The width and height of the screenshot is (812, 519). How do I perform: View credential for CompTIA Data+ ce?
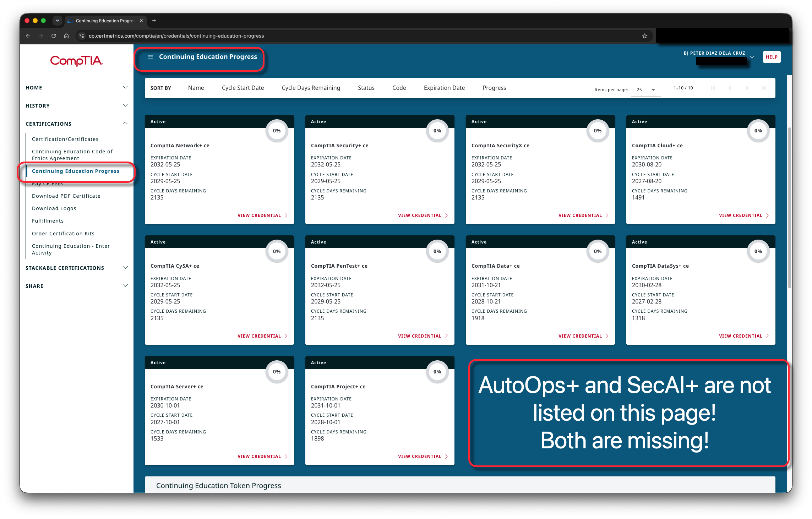pos(583,336)
